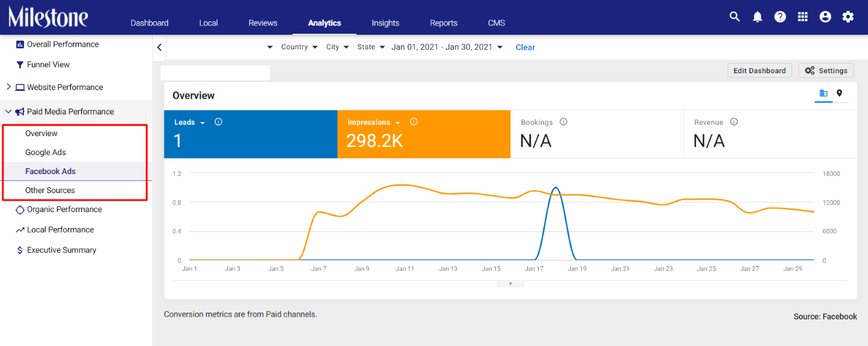Image resolution: width=868 pixels, height=346 pixels.
Task: Open the user account profile icon
Action: pos(825,17)
